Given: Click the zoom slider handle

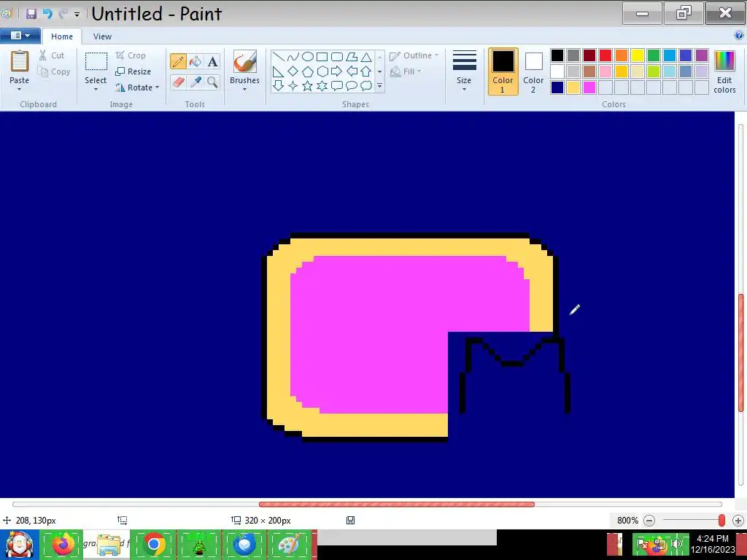Looking at the screenshot, I should [721, 521].
